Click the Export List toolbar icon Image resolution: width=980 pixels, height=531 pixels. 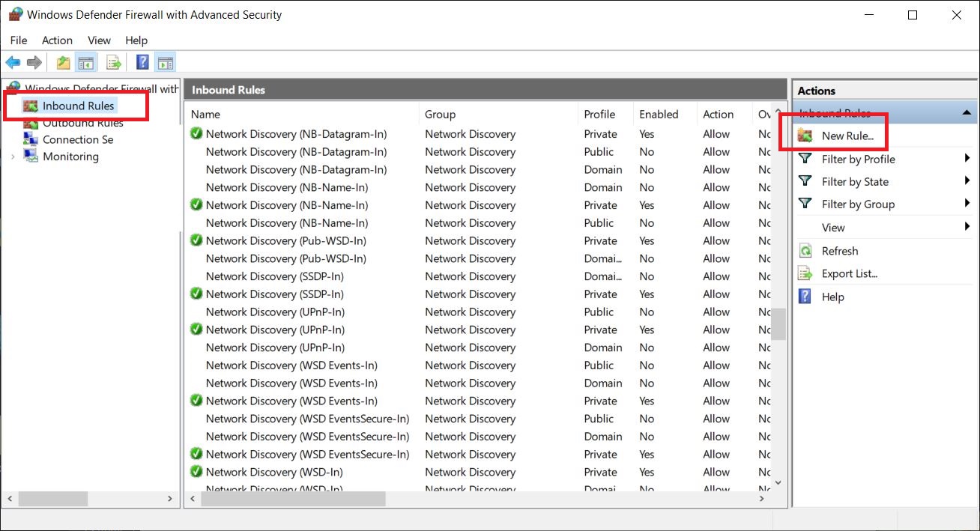pos(114,63)
